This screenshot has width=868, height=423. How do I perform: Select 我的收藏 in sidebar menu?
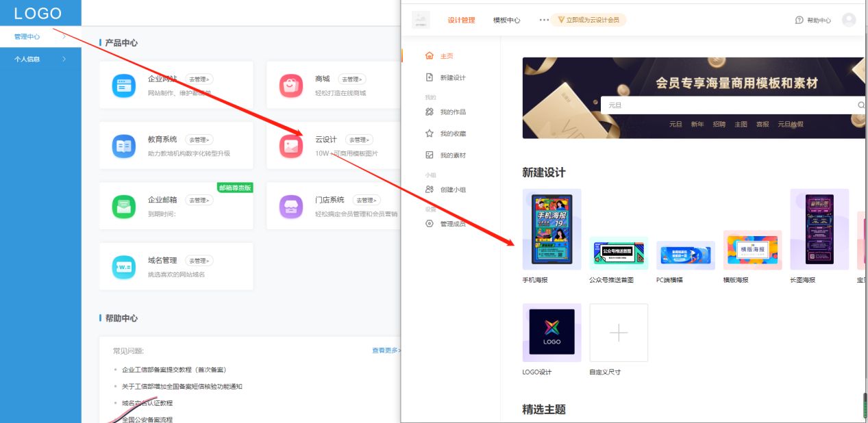click(x=453, y=133)
